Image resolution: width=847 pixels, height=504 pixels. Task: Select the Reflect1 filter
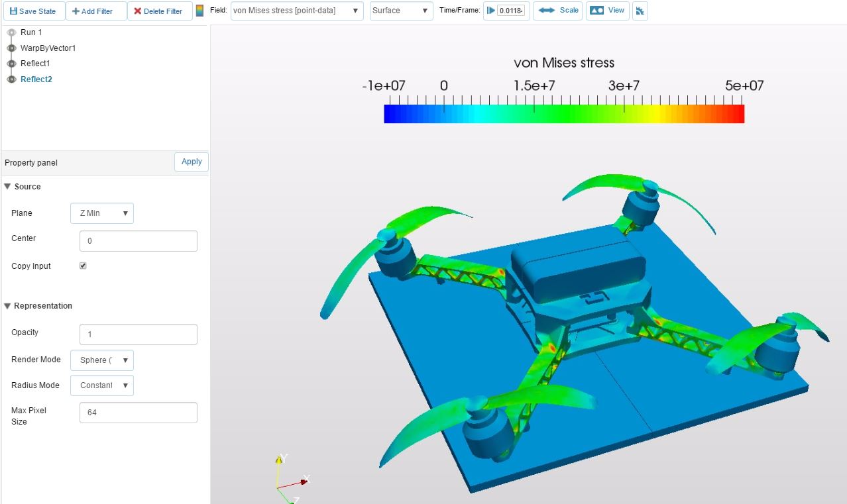35,64
